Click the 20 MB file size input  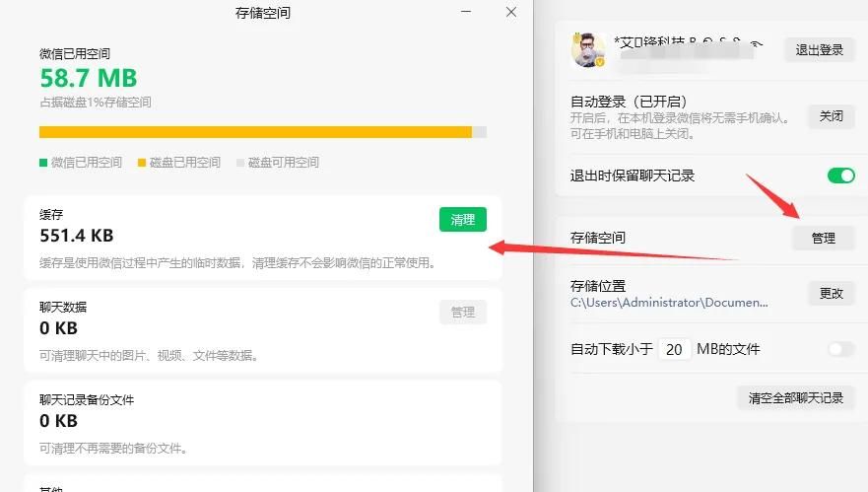pyautogui.click(x=674, y=349)
